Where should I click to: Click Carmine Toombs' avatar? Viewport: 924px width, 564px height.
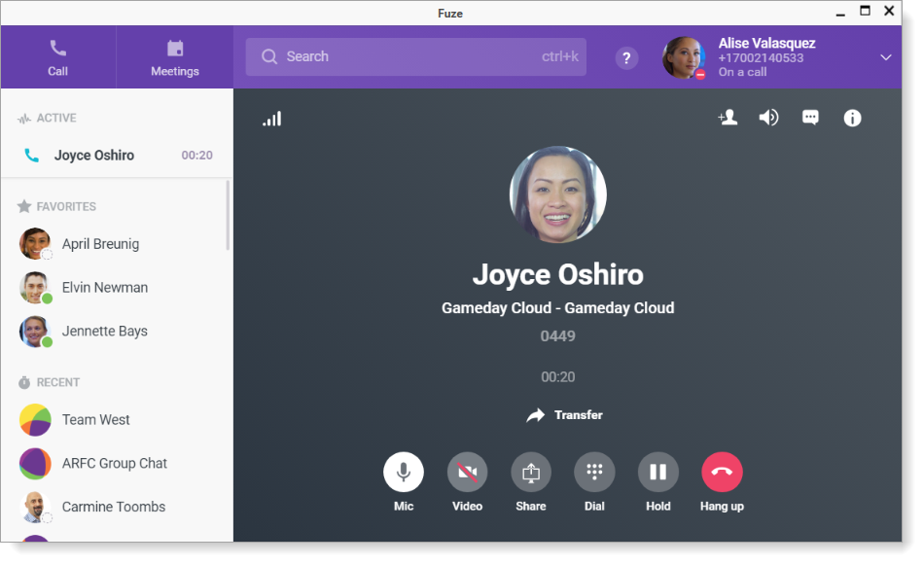[x=35, y=507]
